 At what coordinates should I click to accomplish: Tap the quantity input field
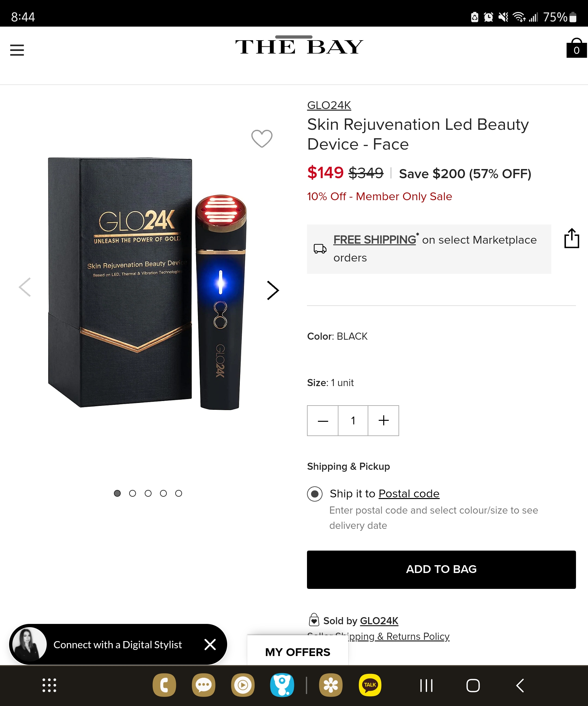click(353, 420)
